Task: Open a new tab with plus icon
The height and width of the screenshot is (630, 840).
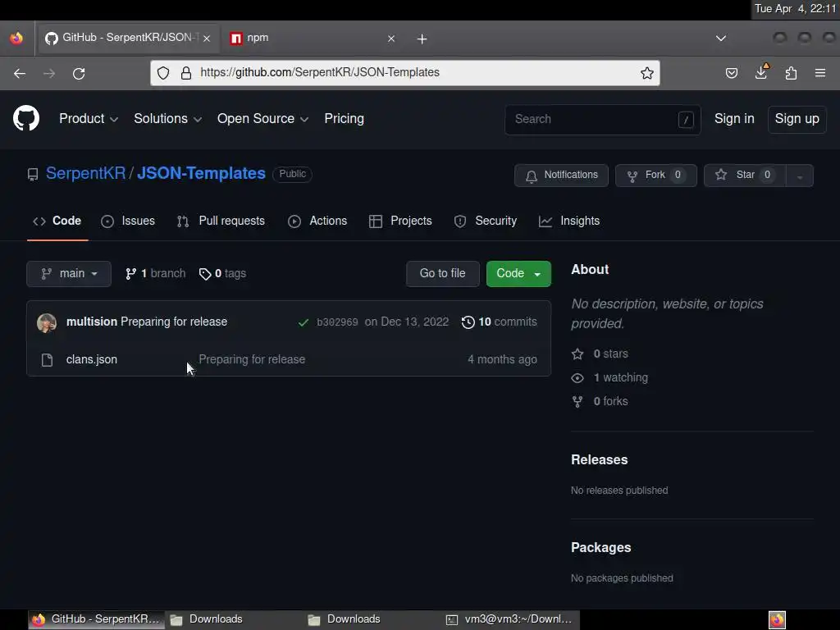Action: [x=422, y=39]
